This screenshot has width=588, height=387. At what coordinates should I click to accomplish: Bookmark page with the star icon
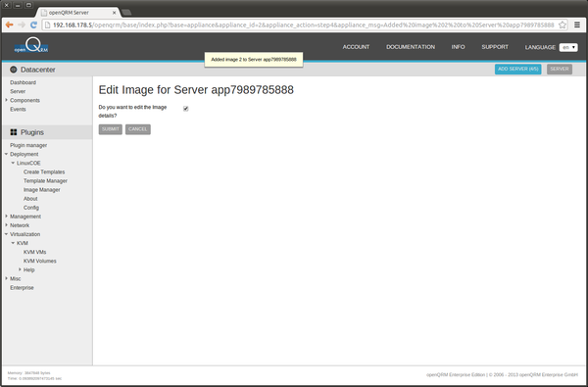click(x=563, y=25)
